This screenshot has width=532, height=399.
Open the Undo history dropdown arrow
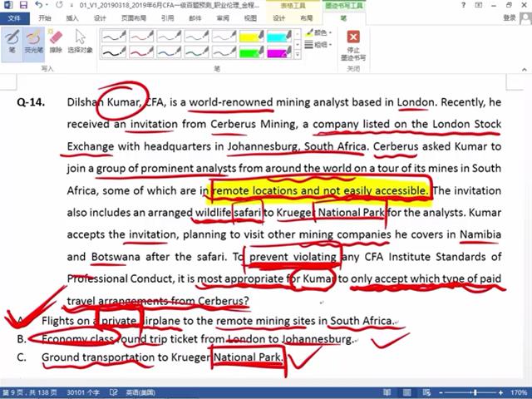tap(47, 5)
